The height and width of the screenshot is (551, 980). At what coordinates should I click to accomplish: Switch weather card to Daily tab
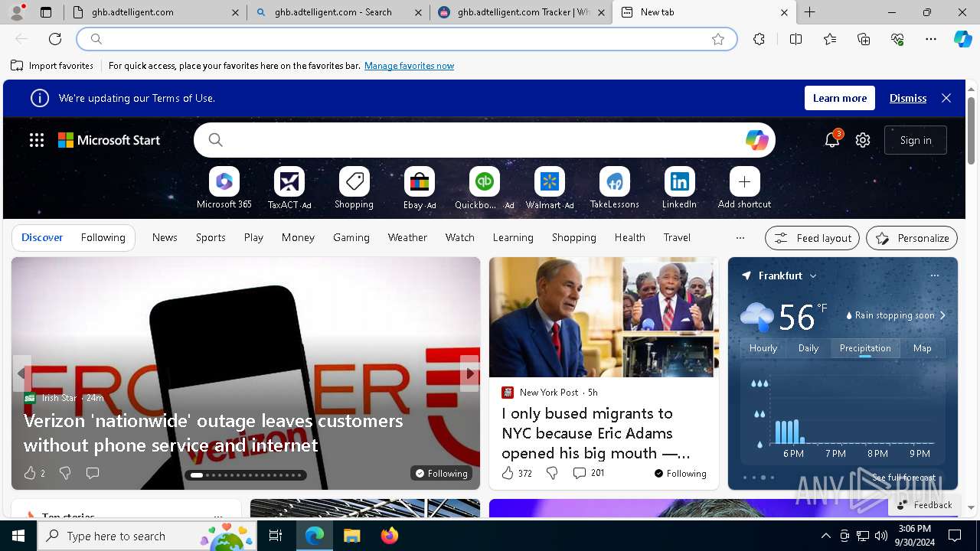(808, 348)
